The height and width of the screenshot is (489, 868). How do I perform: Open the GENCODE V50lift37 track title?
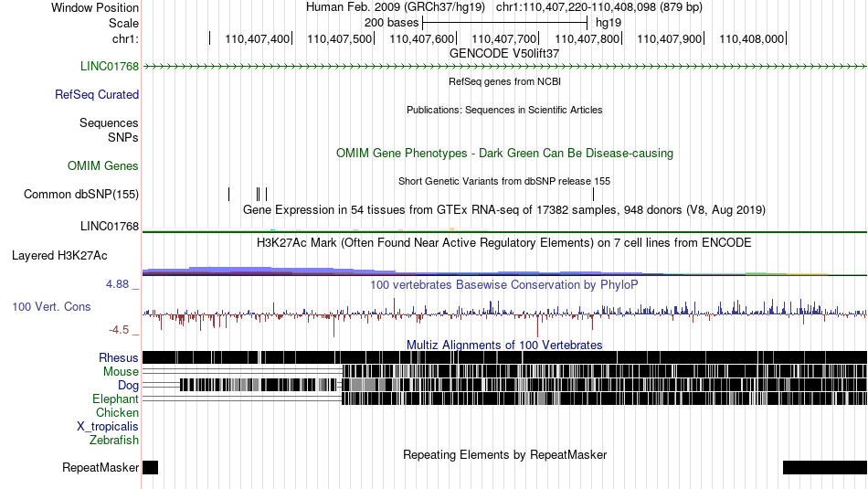point(504,54)
